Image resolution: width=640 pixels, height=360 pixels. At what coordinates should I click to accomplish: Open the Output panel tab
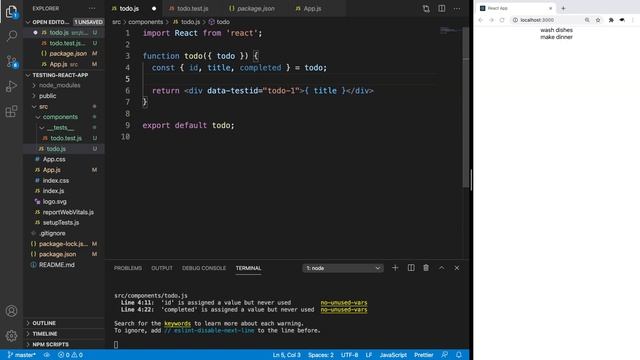(162, 268)
